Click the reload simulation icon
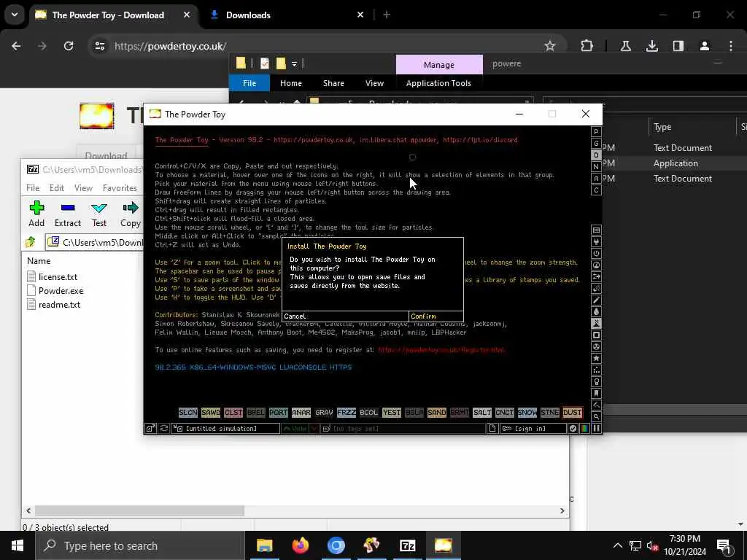This screenshot has width=747, height=560. (164, 428)
